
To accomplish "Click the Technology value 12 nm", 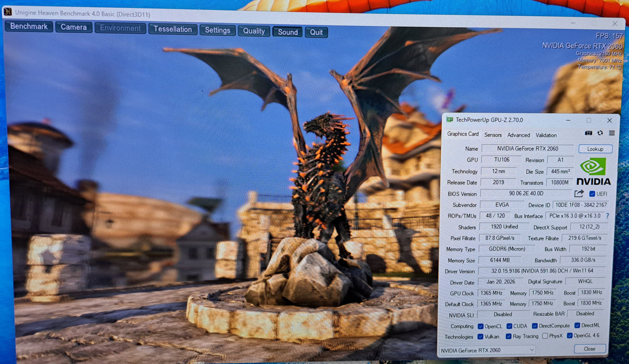I will tap(498, 171).
